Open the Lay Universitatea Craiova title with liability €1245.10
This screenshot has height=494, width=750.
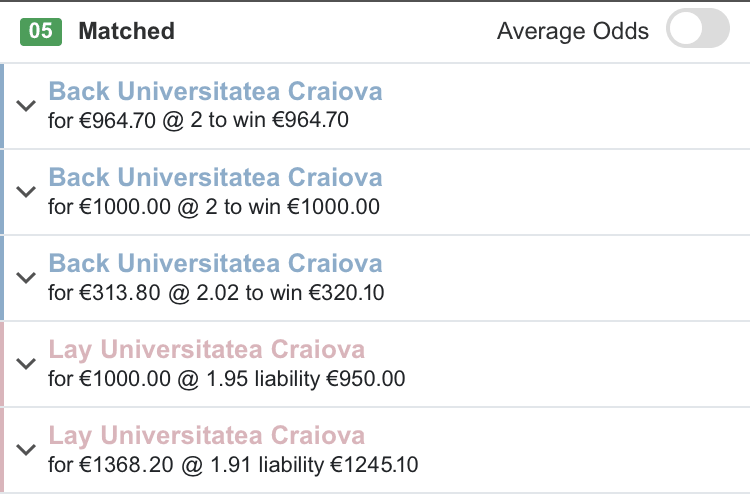(x=206, y=436)
